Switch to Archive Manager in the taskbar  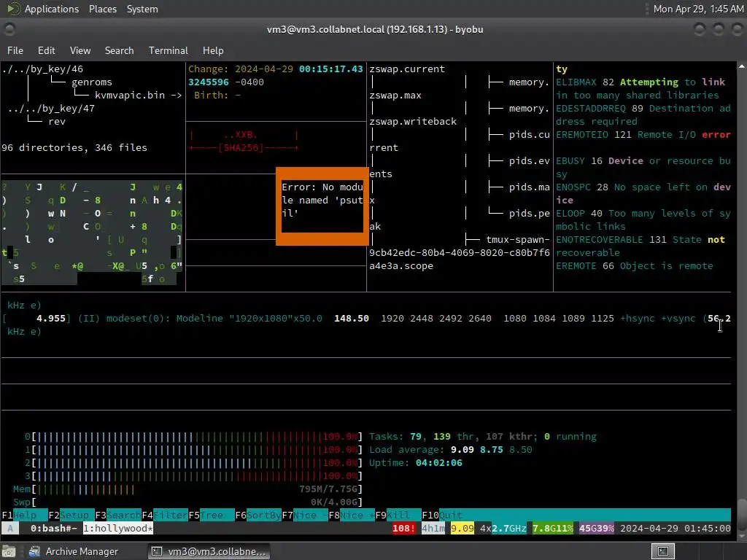pos(74,551)
